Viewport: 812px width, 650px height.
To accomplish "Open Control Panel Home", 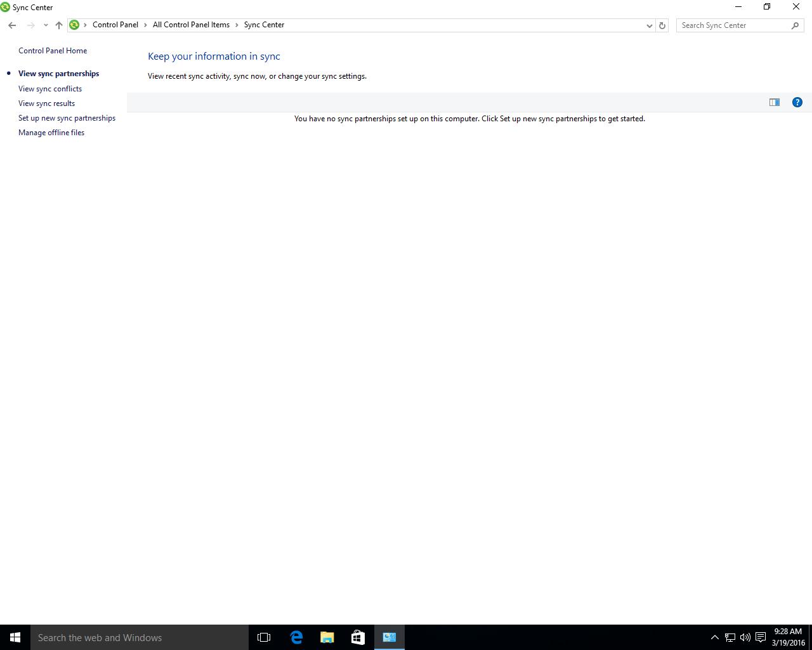I will click(x=53, y=51).
